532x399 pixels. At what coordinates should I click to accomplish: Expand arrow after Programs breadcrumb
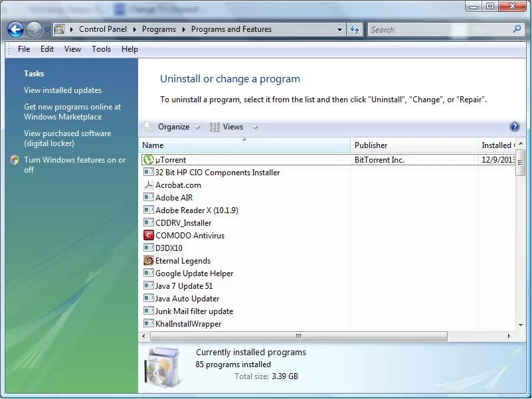point(184,29)
